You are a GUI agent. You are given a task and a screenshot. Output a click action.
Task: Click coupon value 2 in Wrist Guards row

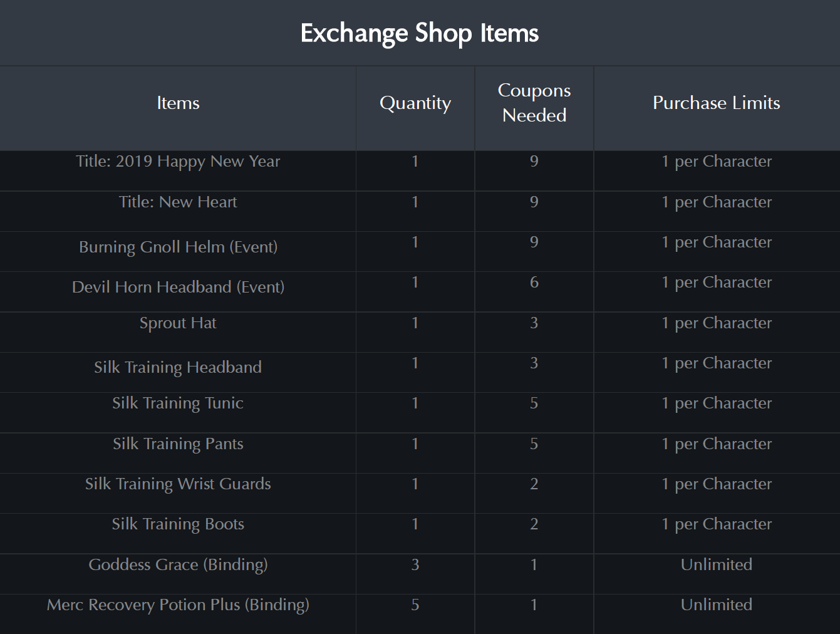(534, 484)
